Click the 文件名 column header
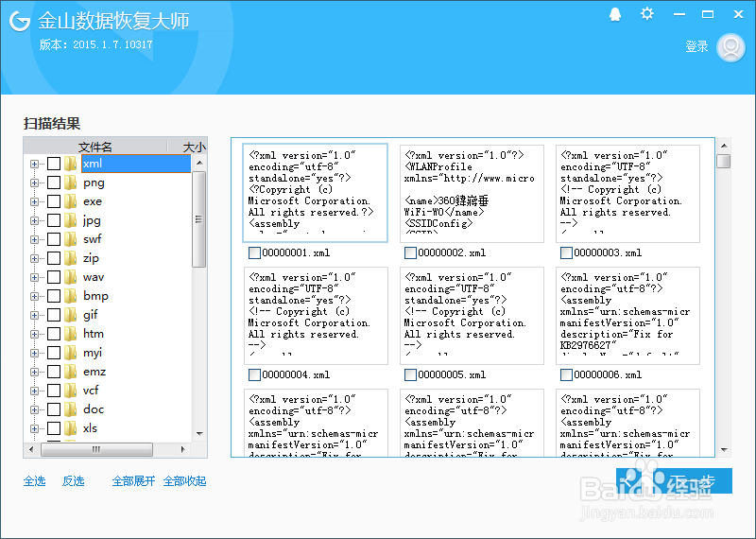This screenshot has width=756, height=539. [95, 147]
